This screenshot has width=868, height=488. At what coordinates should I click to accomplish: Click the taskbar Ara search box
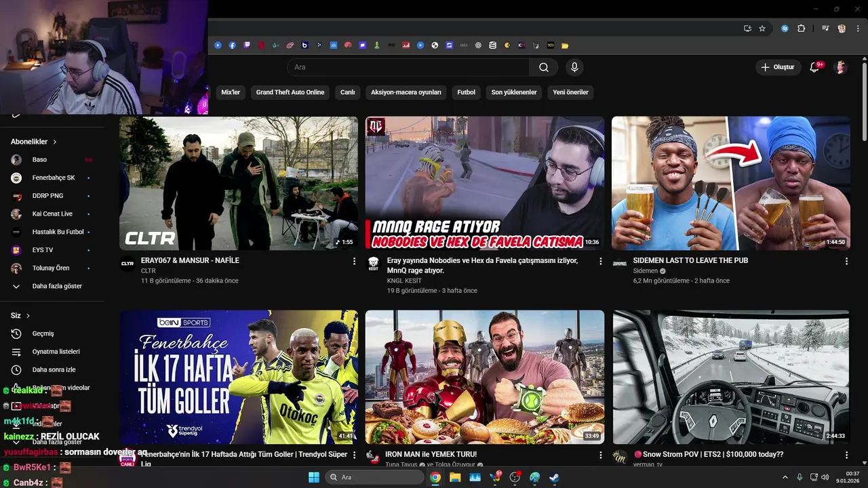375,477
